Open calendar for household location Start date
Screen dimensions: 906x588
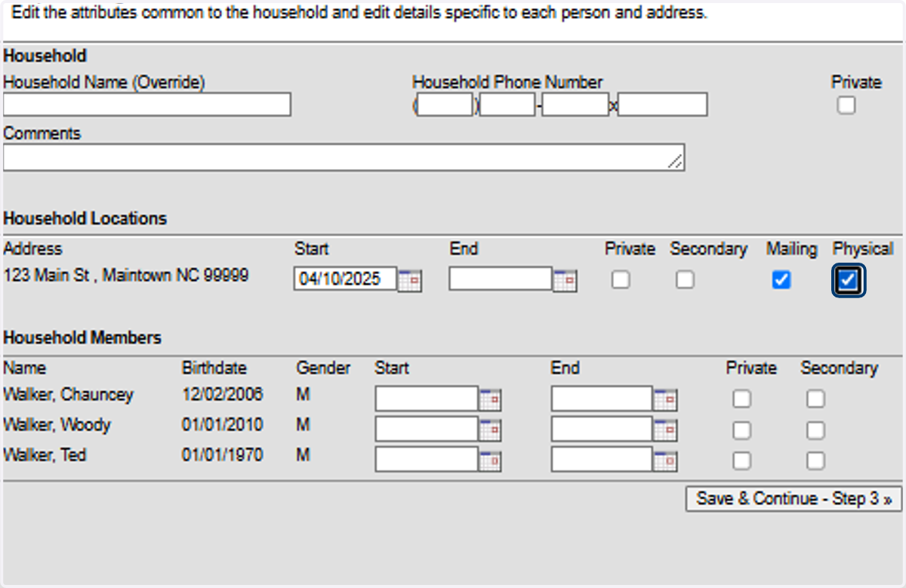(410, 280)
